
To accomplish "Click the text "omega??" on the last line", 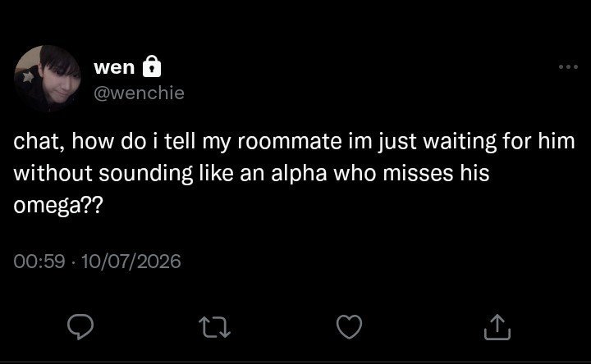I will (x=58, y=207).
